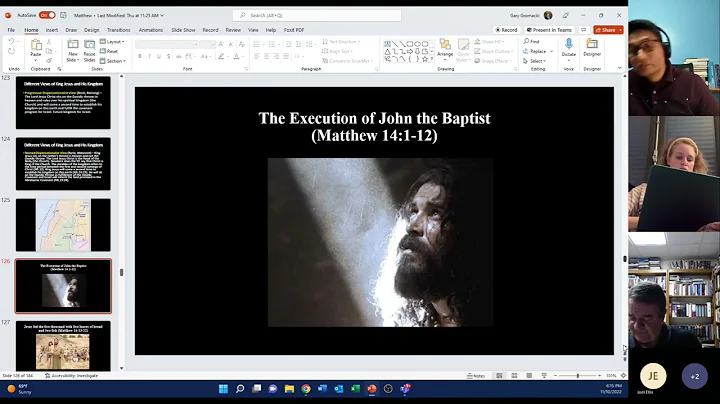This screenshot has height=404, width=720.
Task: Click Accessibility: Investigate status icon
Action: [x=48, y=376]
